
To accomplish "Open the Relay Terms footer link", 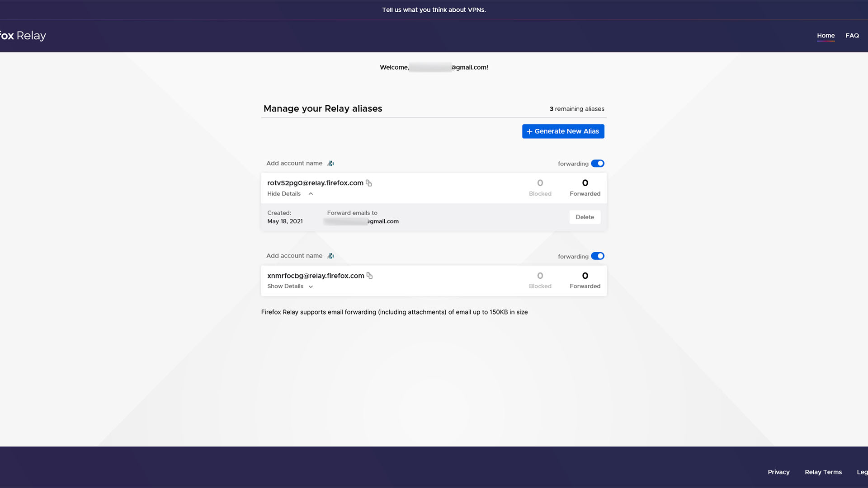I will pyautogui.click(x=823, y=472).
